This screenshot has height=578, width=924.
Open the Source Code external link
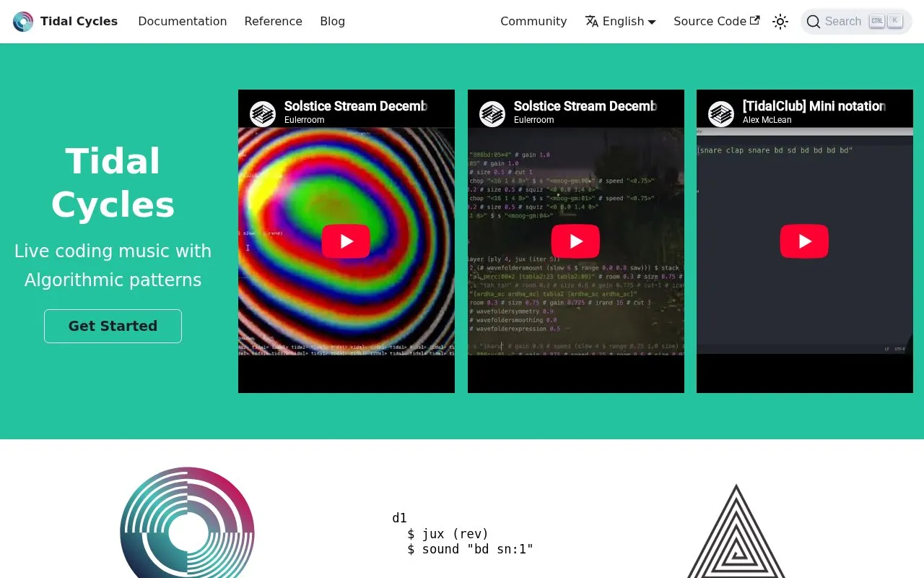point(716,22)
